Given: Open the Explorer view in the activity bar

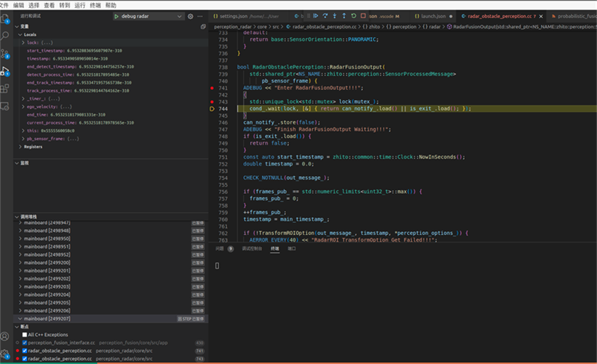Looking at the screenshot, I should point(5,17).
